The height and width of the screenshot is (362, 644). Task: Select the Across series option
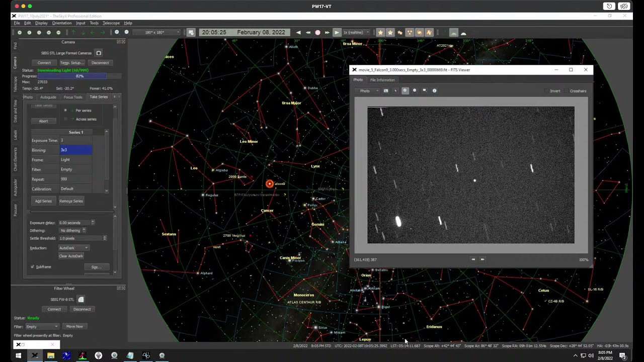click(x=65, y=119)
